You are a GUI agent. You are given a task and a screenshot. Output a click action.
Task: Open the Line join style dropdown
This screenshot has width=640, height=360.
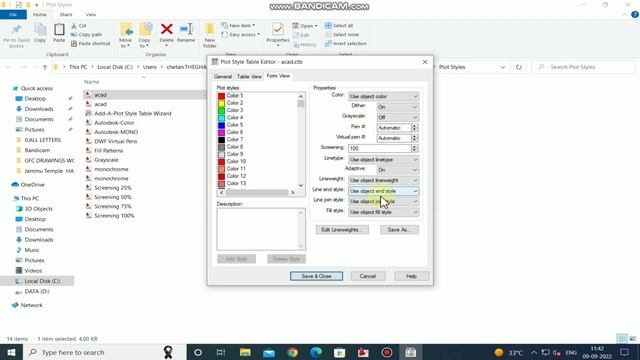point(383,201)
